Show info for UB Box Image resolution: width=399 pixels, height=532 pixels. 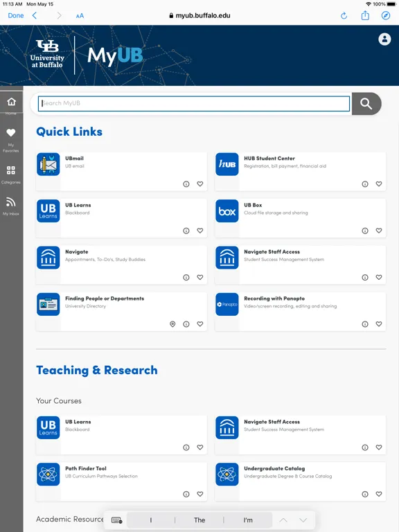(365, 231)
